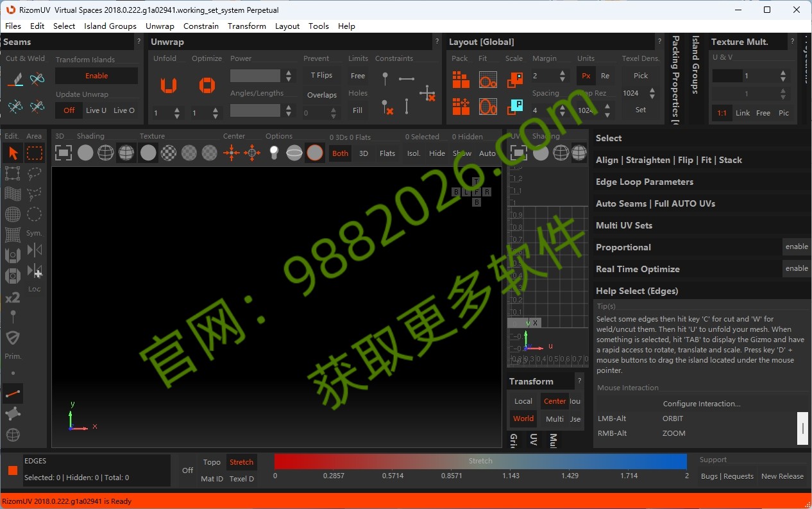Toggle Transform Islands Enable

[96, 76]
